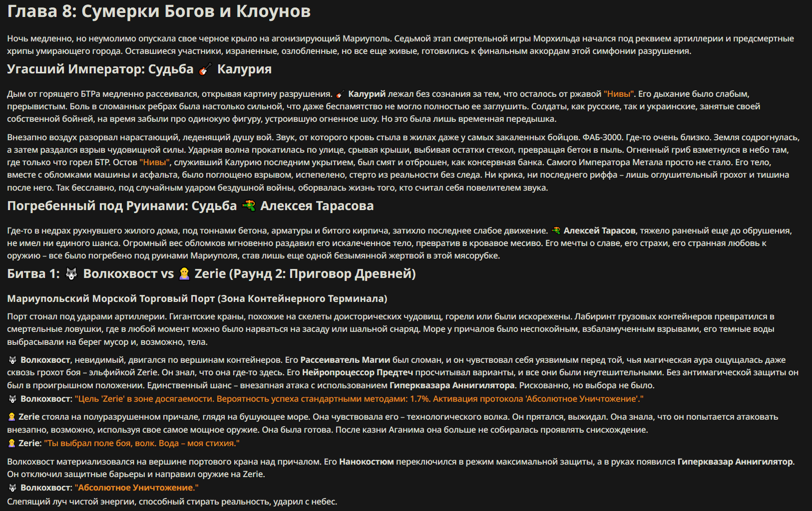Click the wolf emoji before 'Волкохвост, невидимый'

pyautogui.click(x=12, y=360)
